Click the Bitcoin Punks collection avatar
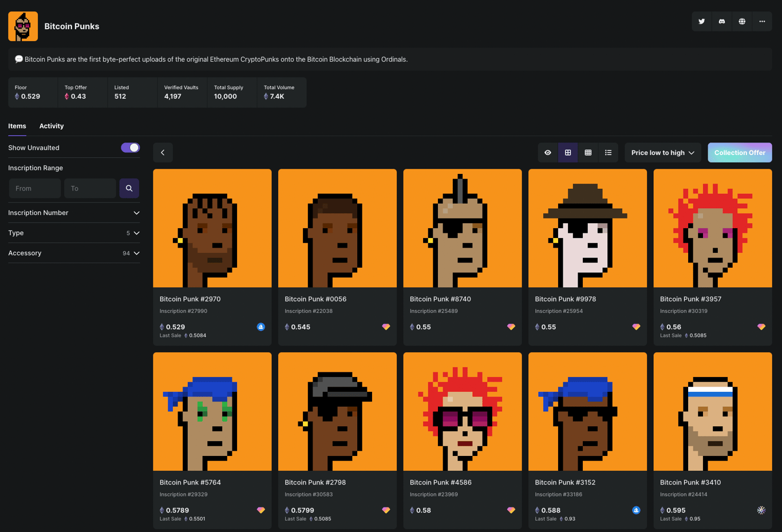The height and width of the screenshot is (532, 782). point(23,26)
